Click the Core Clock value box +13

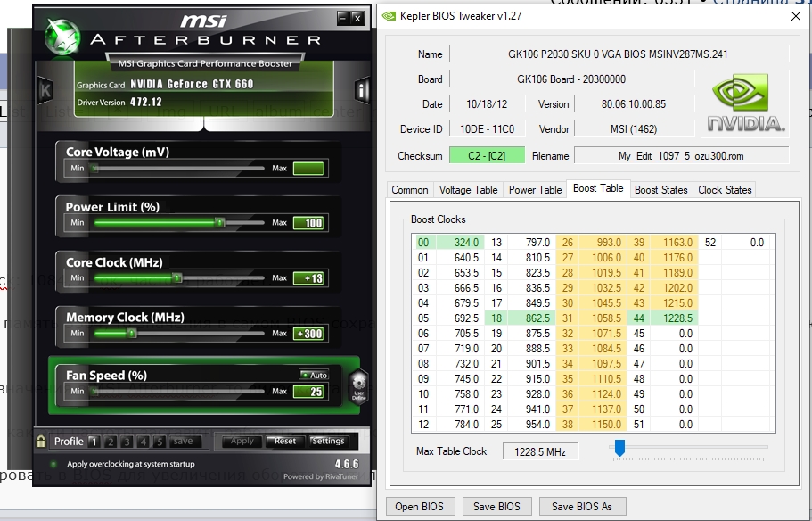(x=308, y=277)
